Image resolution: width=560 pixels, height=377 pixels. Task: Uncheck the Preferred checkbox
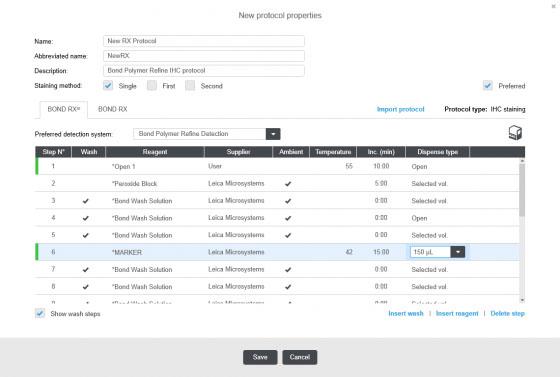pyautogui.click(x=488, y=86)
